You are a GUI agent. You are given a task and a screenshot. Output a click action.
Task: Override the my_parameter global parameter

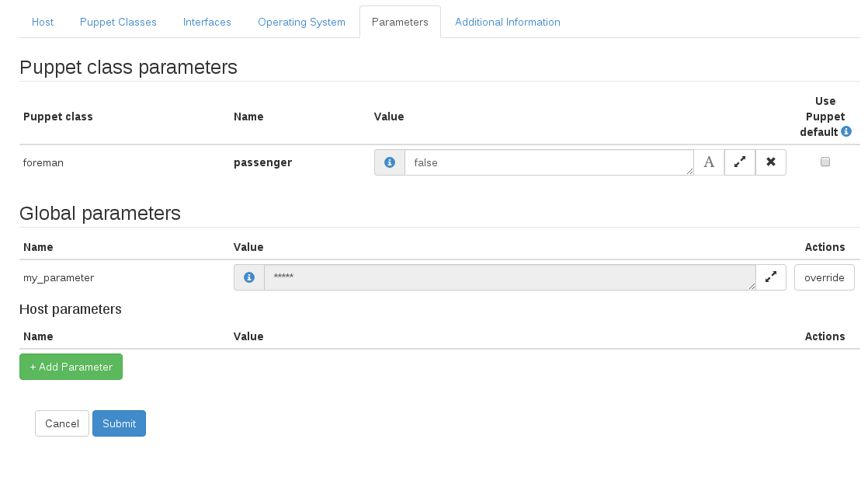pos(825,277)
